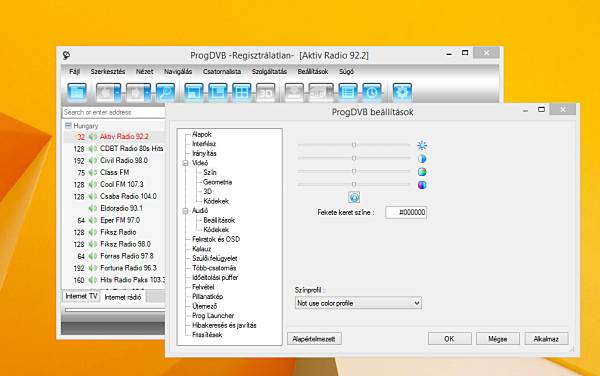The width and height of the screenshot is (600, 376).
Task: Open the Szerkesztés menu
Action: [108, 72]
